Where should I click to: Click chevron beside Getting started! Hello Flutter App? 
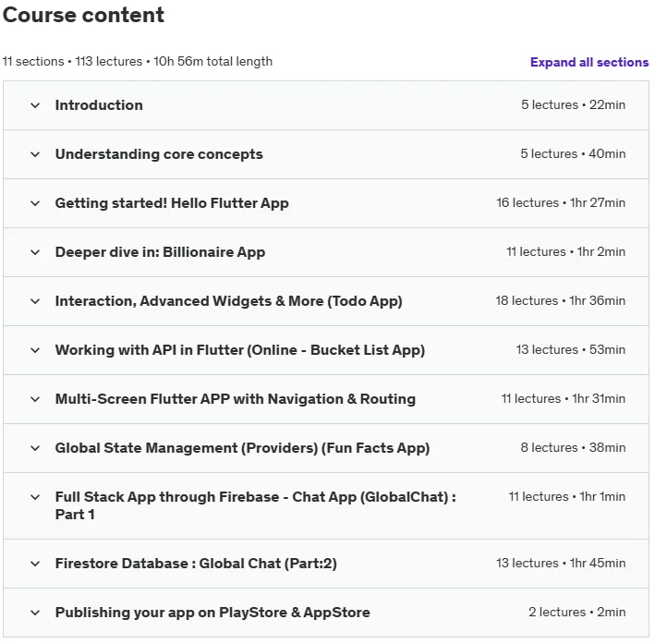pos(35,203)
